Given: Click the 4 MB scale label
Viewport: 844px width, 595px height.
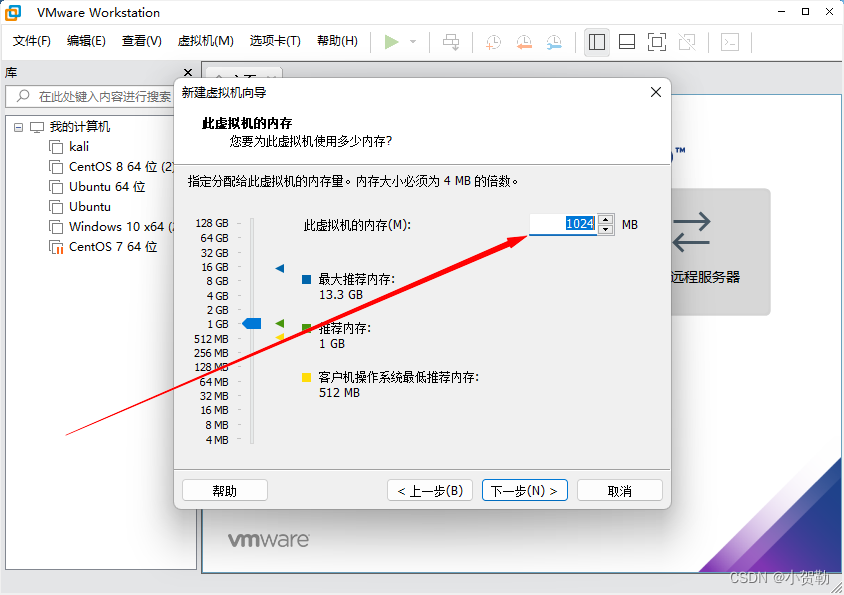Looking at the screenshot, I should (x=217, y=440).
